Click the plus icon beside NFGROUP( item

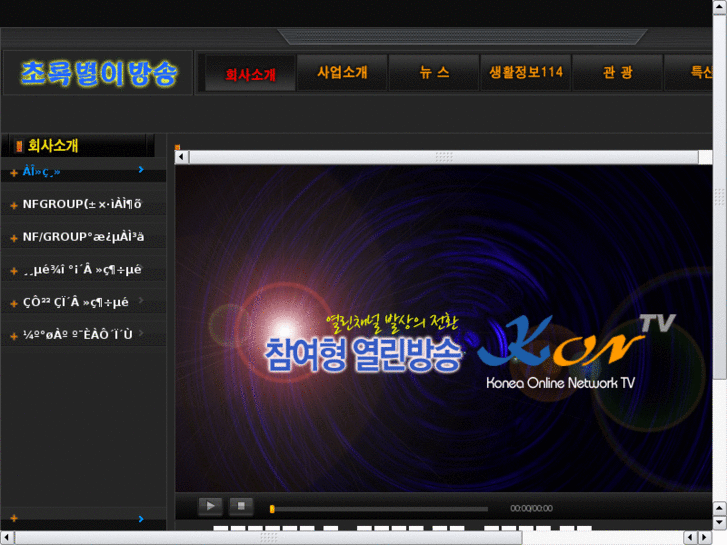click(14, 205)
